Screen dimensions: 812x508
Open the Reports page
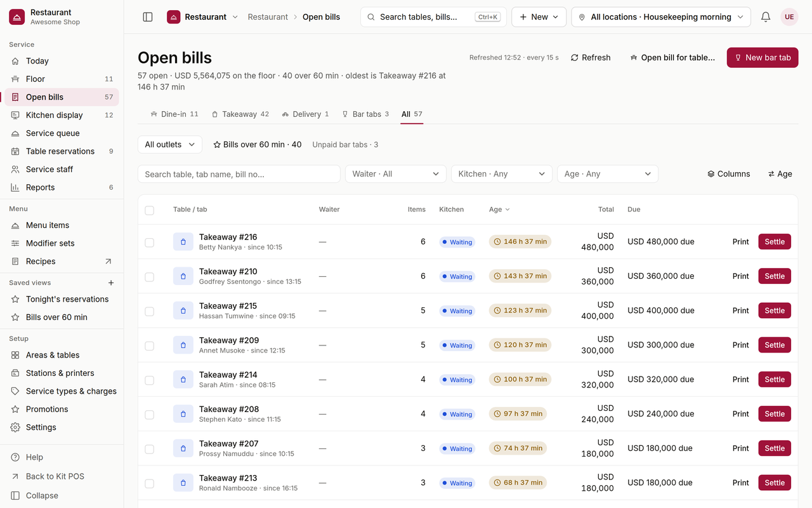click(62, 187)
